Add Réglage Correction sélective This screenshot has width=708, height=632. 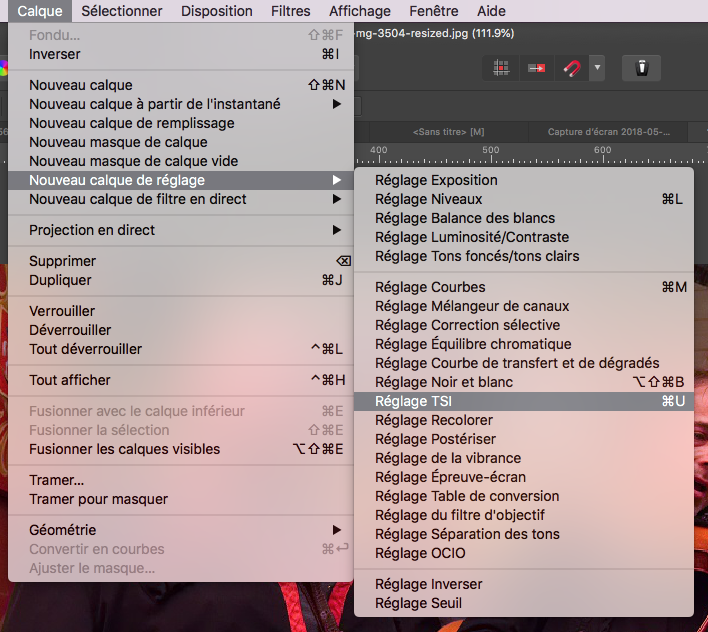click(524, 325)
